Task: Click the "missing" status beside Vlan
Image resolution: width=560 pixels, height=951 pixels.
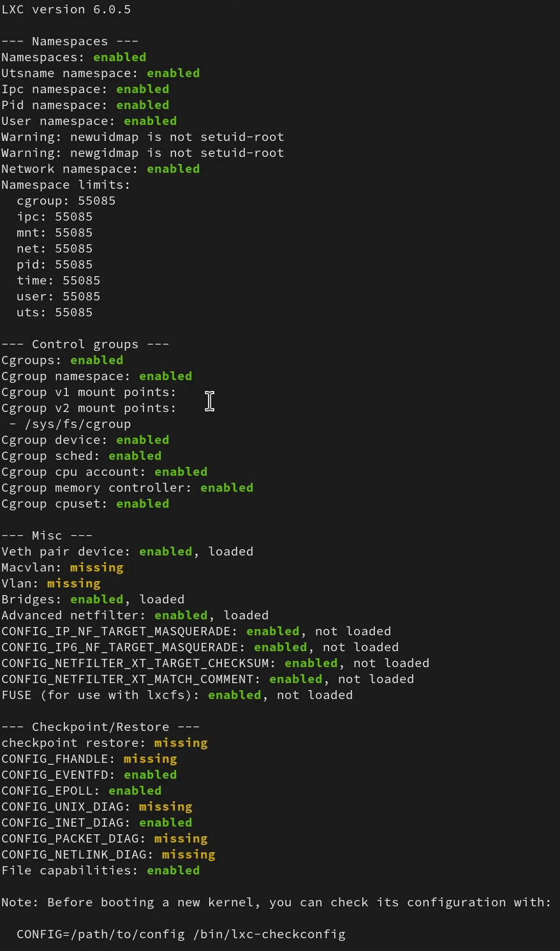Action: point(73,584)
